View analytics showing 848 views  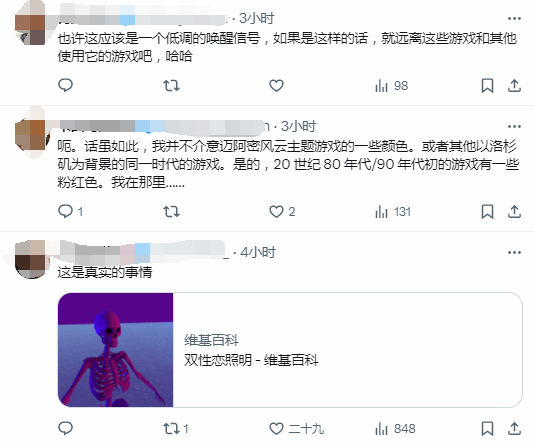click(395, 428)
